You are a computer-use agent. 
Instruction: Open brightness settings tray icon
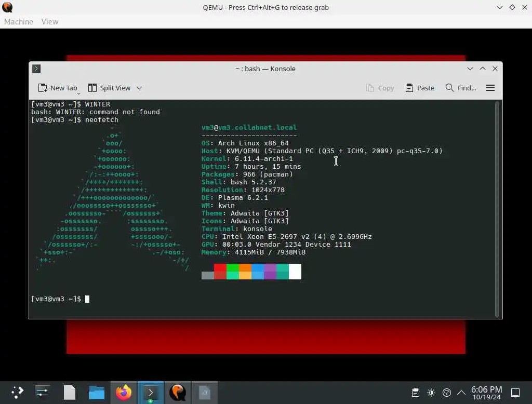431,393
